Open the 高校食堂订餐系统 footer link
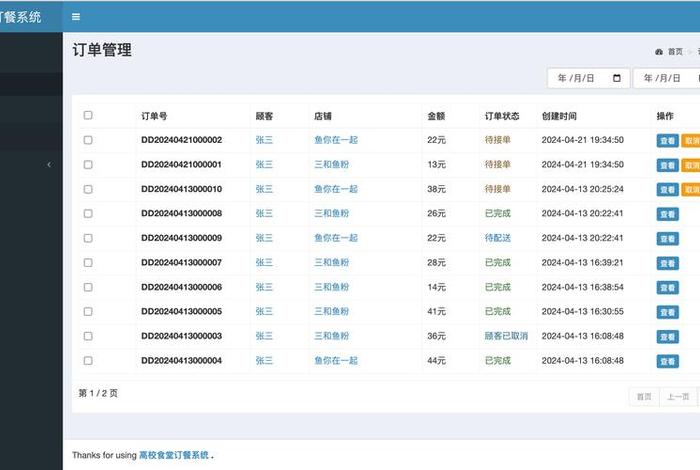The image size is (700, 470). tap(174, 455)
